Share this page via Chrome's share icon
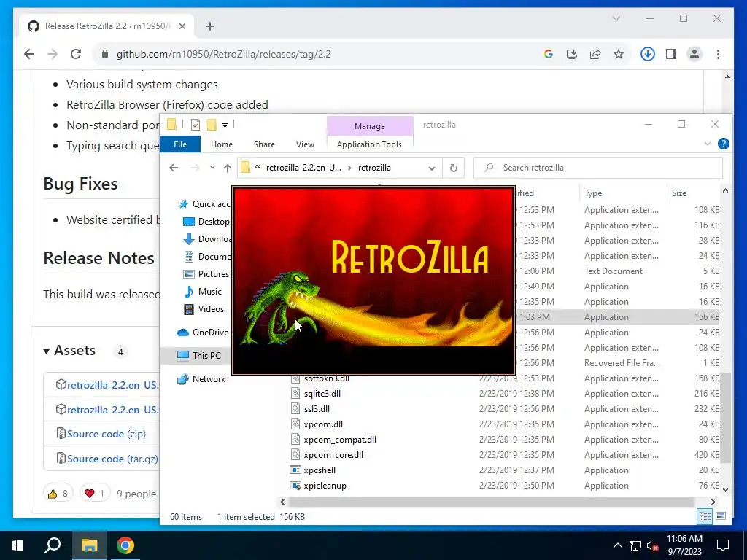Screen dimensions: 747x560 (595, 54)
